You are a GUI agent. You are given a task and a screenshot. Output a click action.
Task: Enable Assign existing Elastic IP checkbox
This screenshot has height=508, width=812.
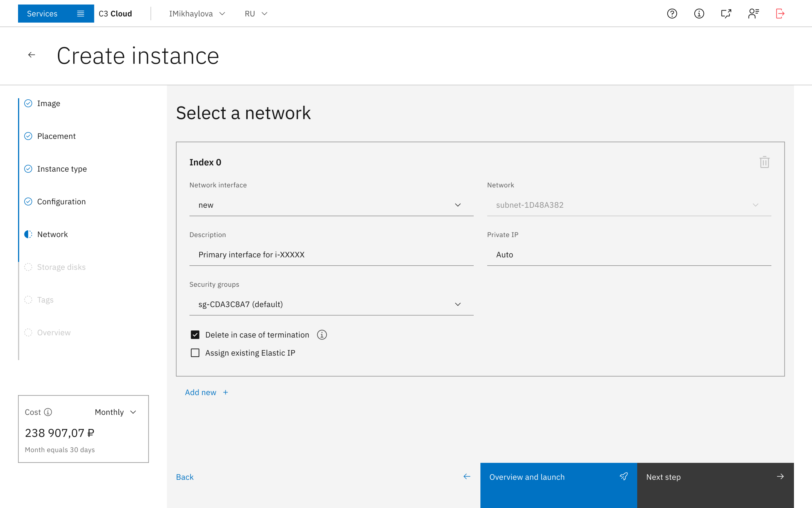[195, 353]
